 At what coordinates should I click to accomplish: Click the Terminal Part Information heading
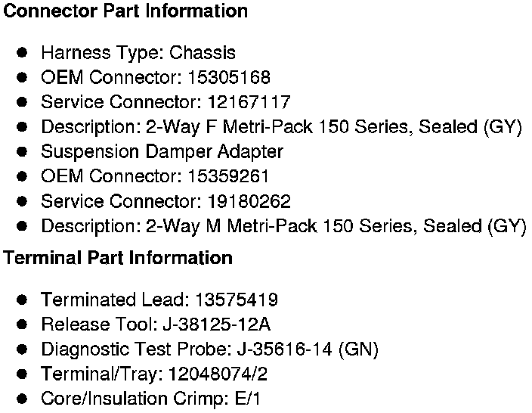[x=118, y=258]
